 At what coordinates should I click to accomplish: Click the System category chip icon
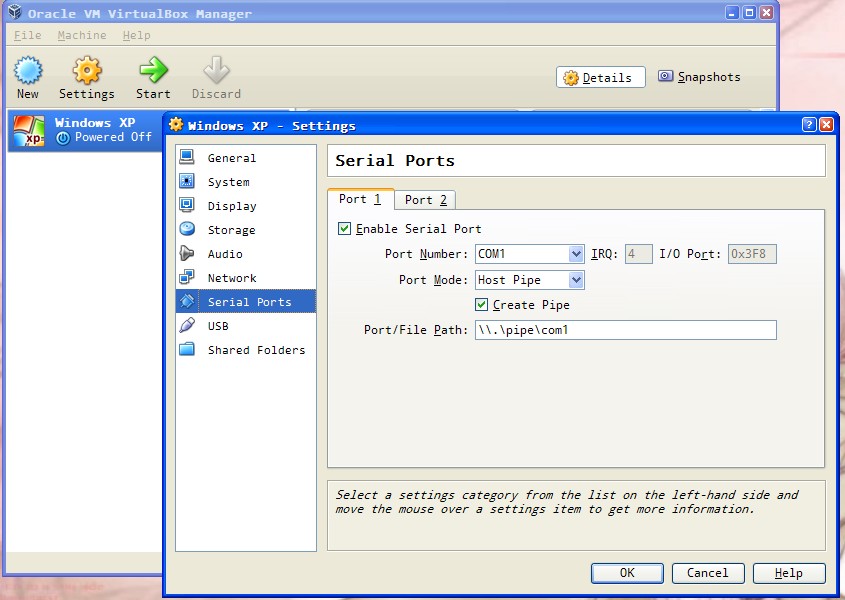pyautogui.click(x=187, y=181)
